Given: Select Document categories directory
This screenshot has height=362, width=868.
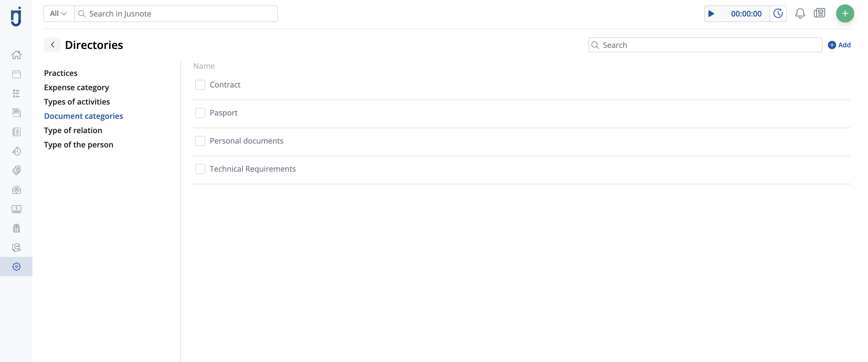Looking at the screenshot, I should (84, 116).
